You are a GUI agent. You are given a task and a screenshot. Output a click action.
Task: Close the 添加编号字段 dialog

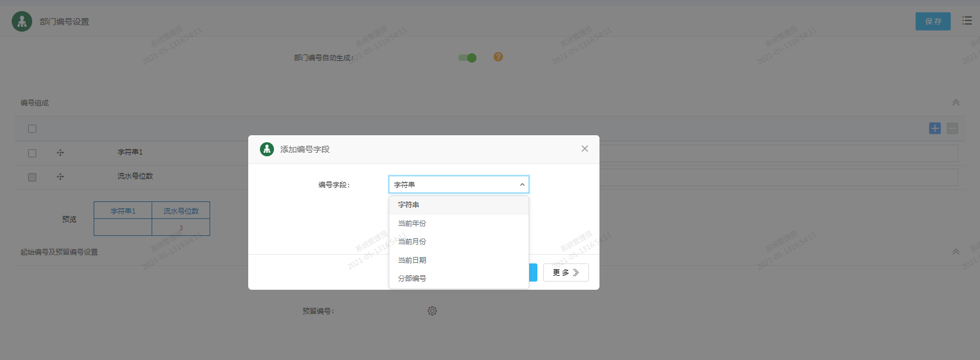(x=584, y=149)
